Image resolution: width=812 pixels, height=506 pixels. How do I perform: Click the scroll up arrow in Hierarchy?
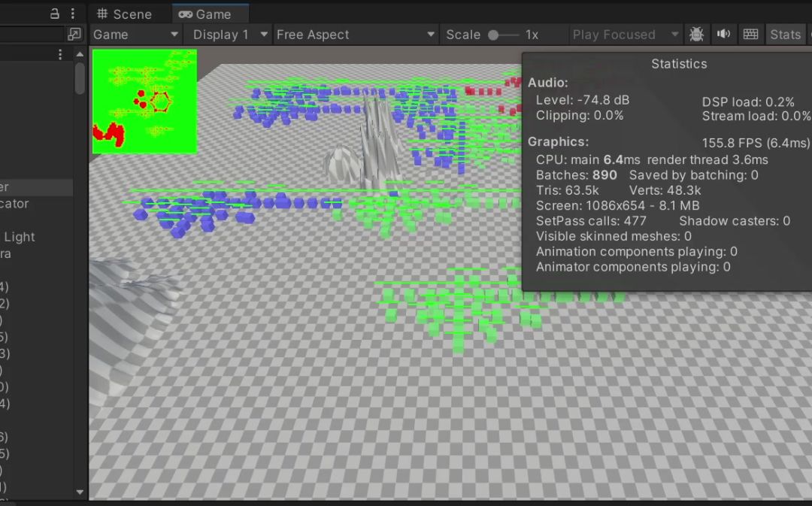coord(80,55)
